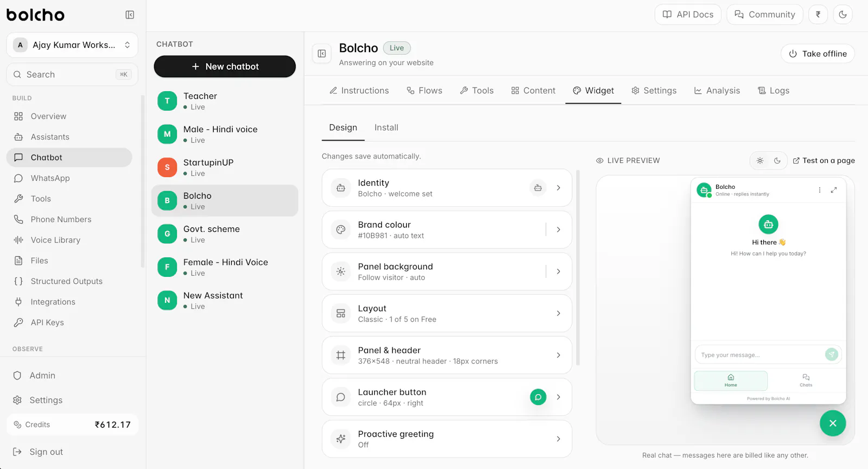Open Test on a page link
Screen dimensions: 868x469
click(x=824, y=161)
